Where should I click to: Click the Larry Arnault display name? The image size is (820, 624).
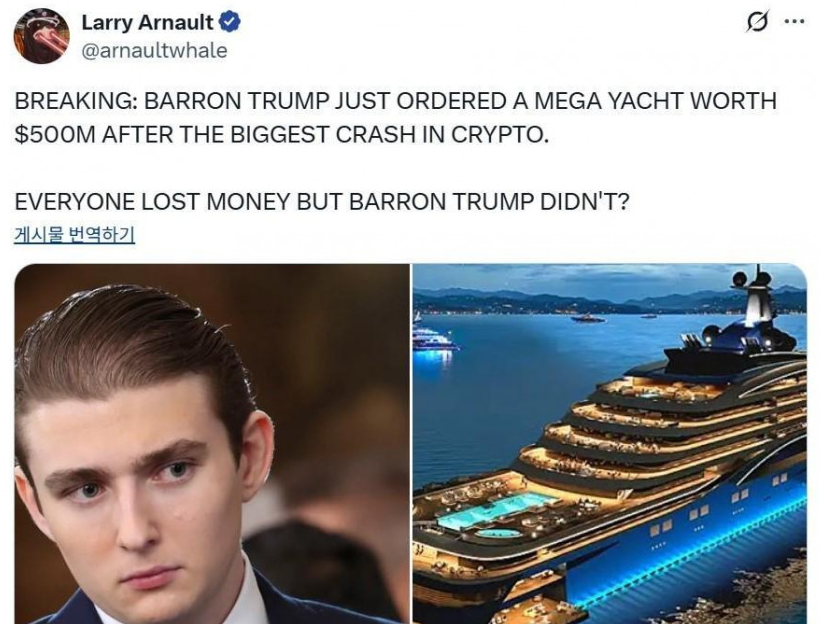(x=148, y=22)
